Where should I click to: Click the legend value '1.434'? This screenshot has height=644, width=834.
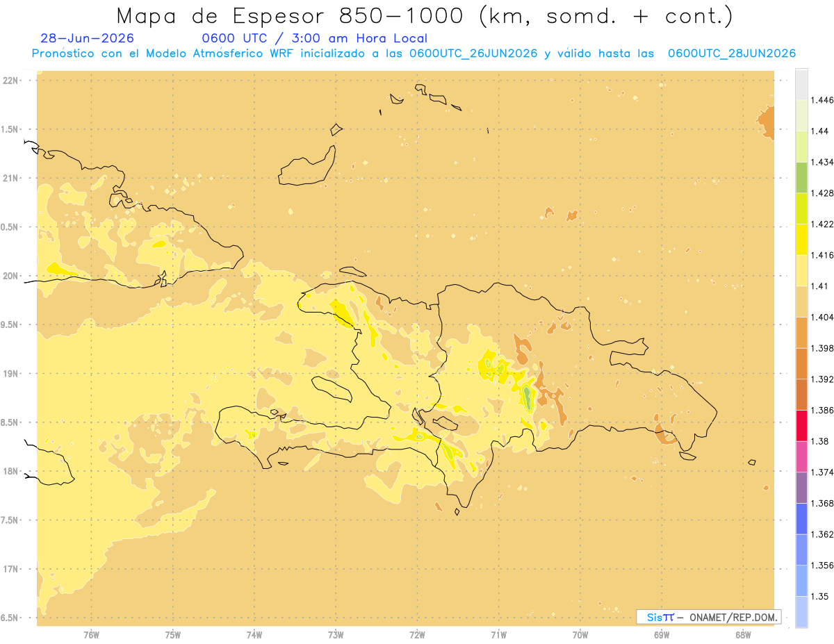821,162
